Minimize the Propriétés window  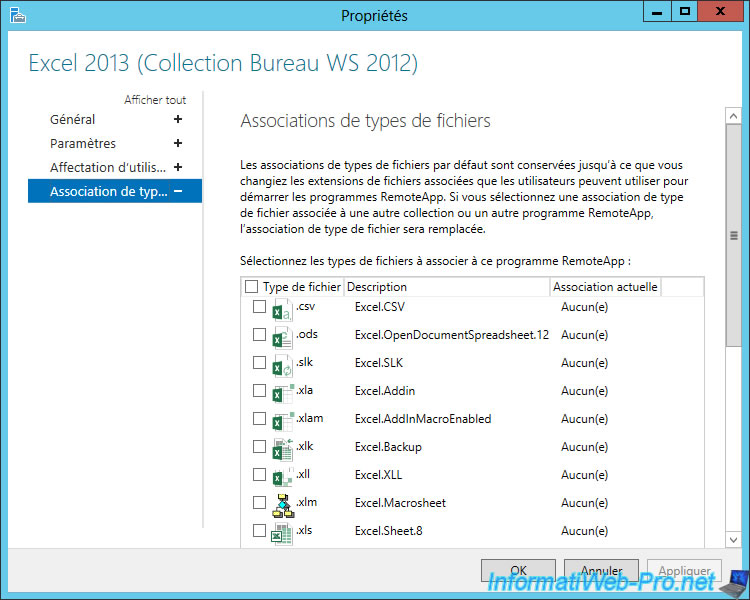tap(657, 11)
